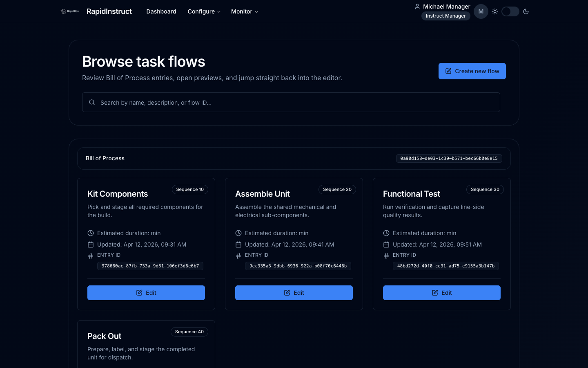Image resolution: width=588 pixels, height=368 pixels.
Task: Click the calendar icon in Functional Test card
Action: 386,245
